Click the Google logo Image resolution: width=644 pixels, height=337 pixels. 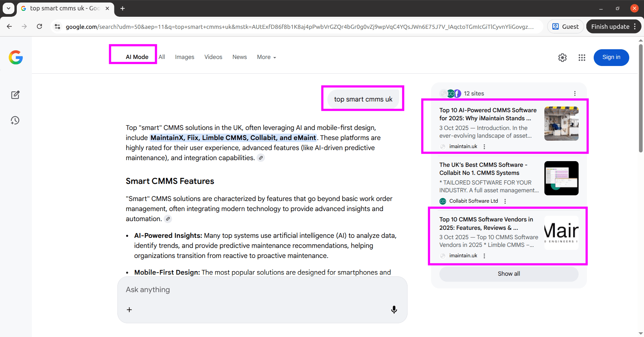coord(15,57)
